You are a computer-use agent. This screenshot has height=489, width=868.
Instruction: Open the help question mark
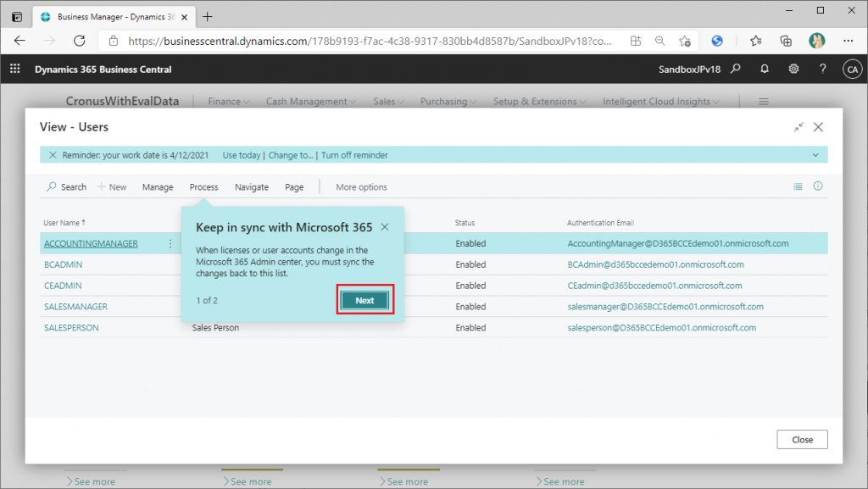pyautogui.click(x=822, y=69)
